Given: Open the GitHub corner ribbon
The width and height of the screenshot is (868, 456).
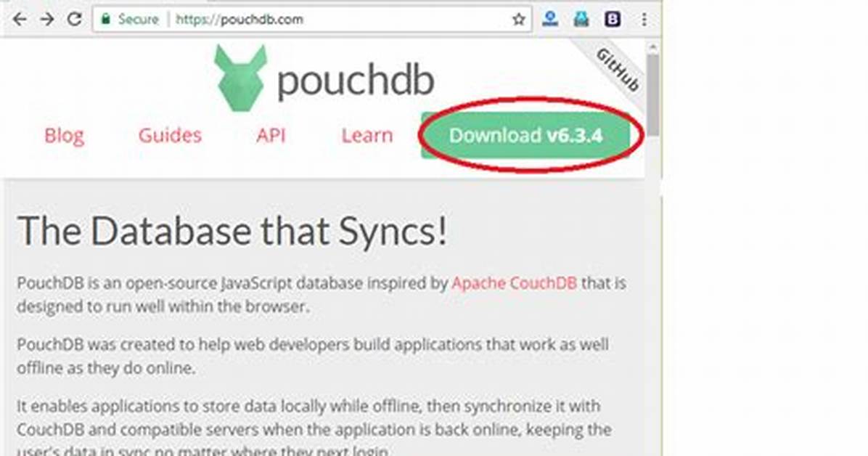Looking at the screenshot, I should click(618, 70).
